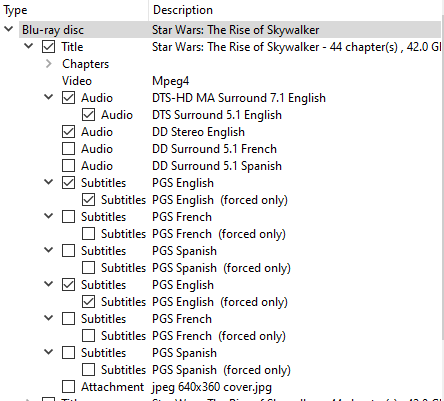Uncheck DTS Surround 5.1 English audio track
This screenshot has height=401, width=444.
(88, 115)
